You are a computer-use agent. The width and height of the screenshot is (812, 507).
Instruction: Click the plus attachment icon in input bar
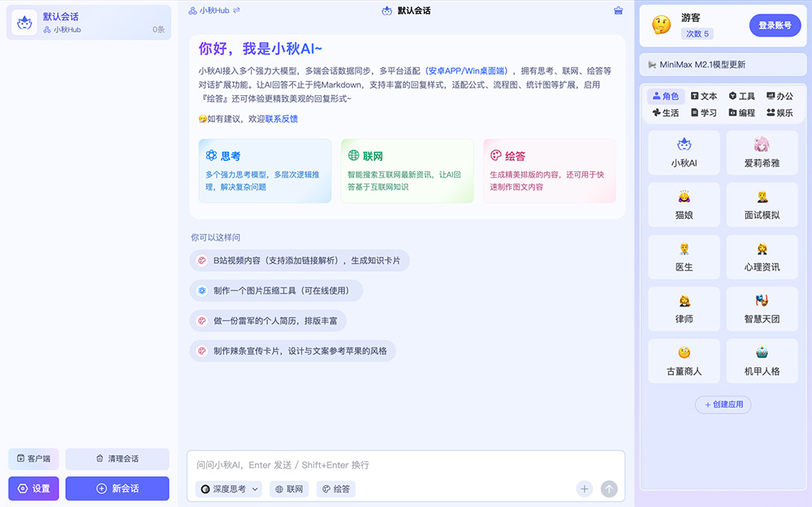[x=584, y=488]
